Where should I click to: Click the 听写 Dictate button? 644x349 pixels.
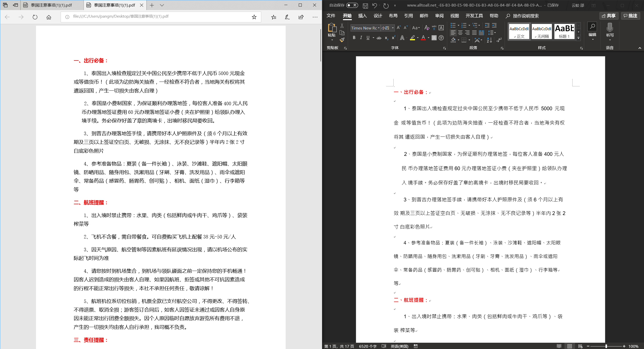tap(610, 31)
